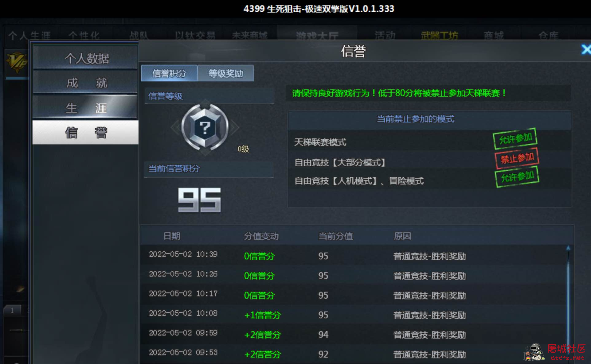
Task: Go to 个性化 top navigation
Action: pyautogui.click(x=84, y=36)
